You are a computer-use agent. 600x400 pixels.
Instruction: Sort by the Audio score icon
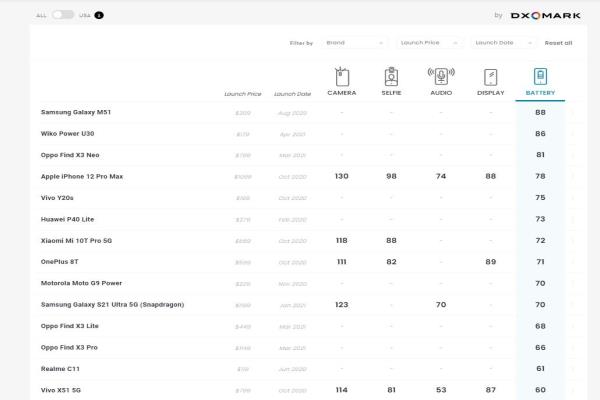tap(441, 76)
